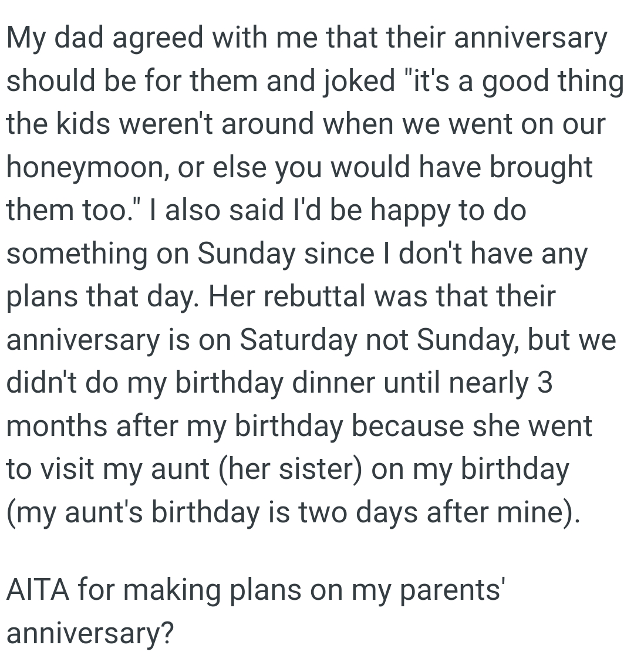This screenshot has height=672, width=634.
Task: Click the word "Saturday"
Action: click(298, 340)
